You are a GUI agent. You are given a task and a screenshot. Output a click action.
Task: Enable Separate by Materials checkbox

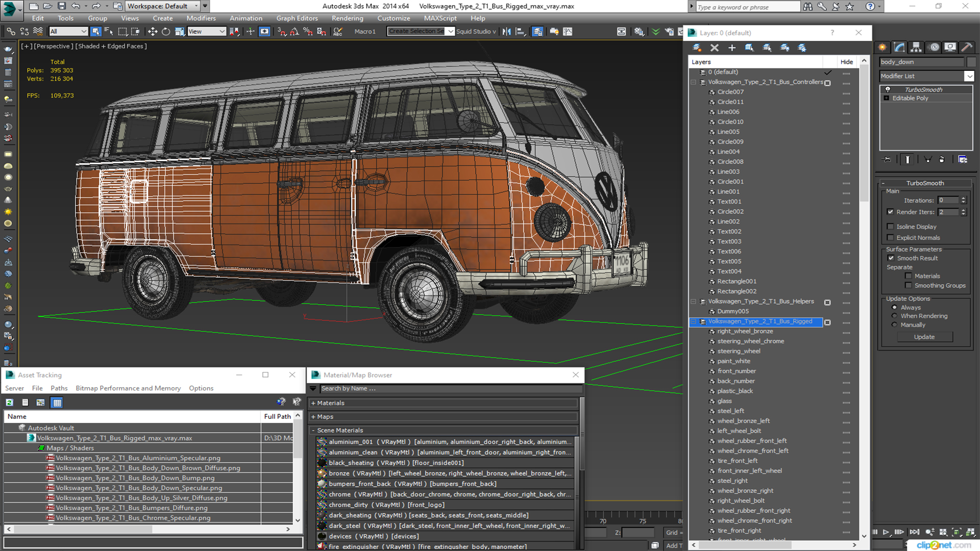(909, 276)
